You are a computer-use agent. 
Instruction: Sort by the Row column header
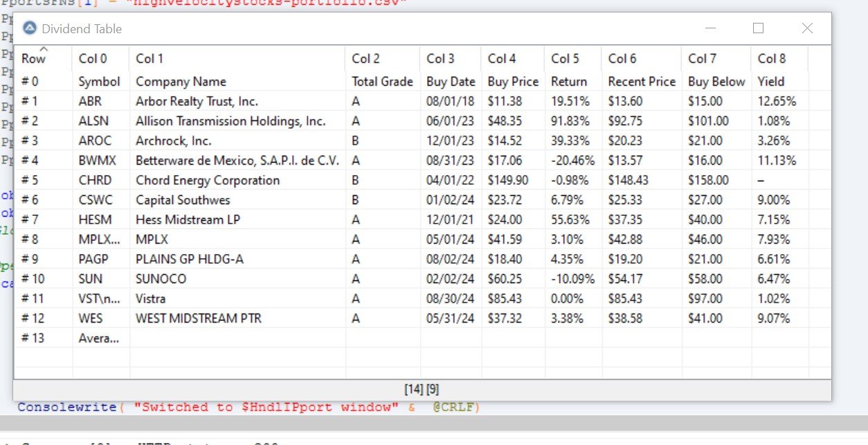click(x=43, y=58)
